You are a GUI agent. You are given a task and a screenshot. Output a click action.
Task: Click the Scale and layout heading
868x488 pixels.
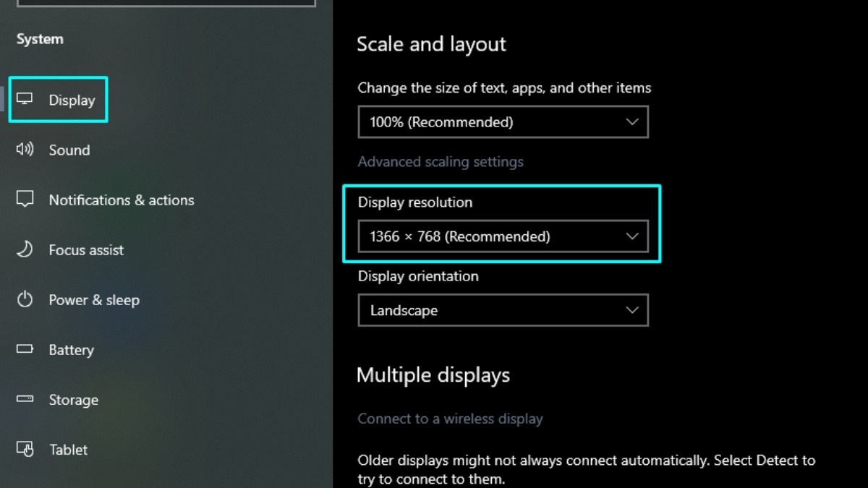(x=431, y=44)
